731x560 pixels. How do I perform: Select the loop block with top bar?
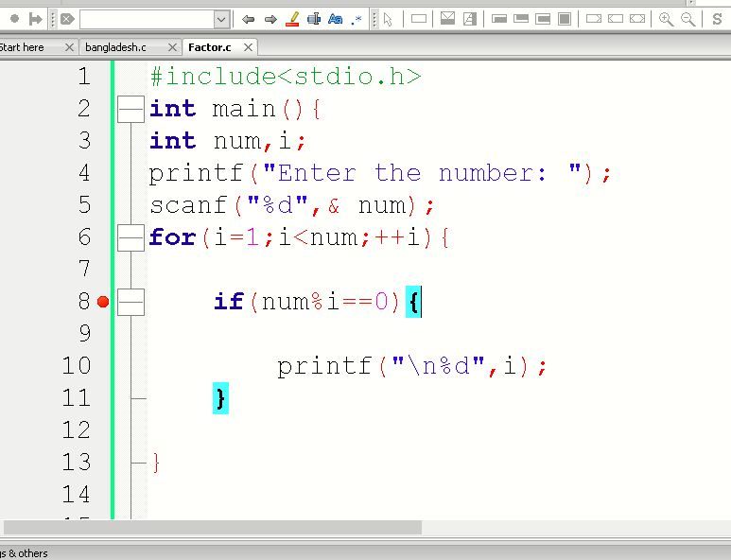[498, 19]
